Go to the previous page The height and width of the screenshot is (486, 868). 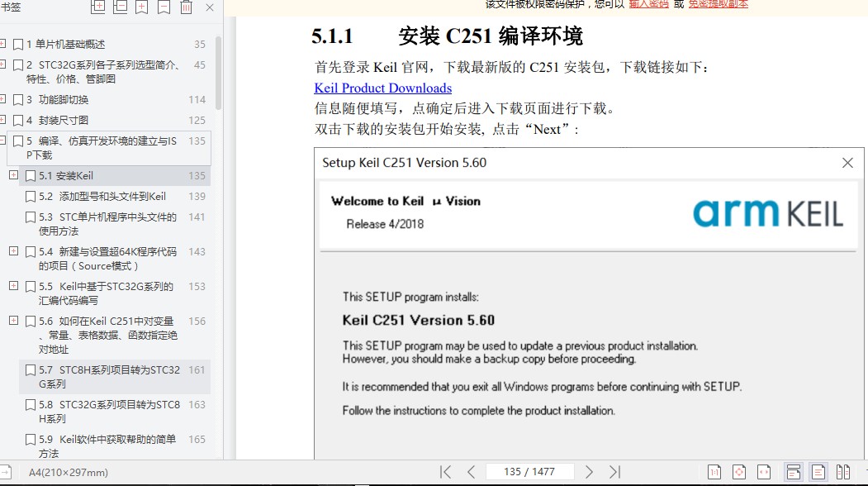coord(471,472)
